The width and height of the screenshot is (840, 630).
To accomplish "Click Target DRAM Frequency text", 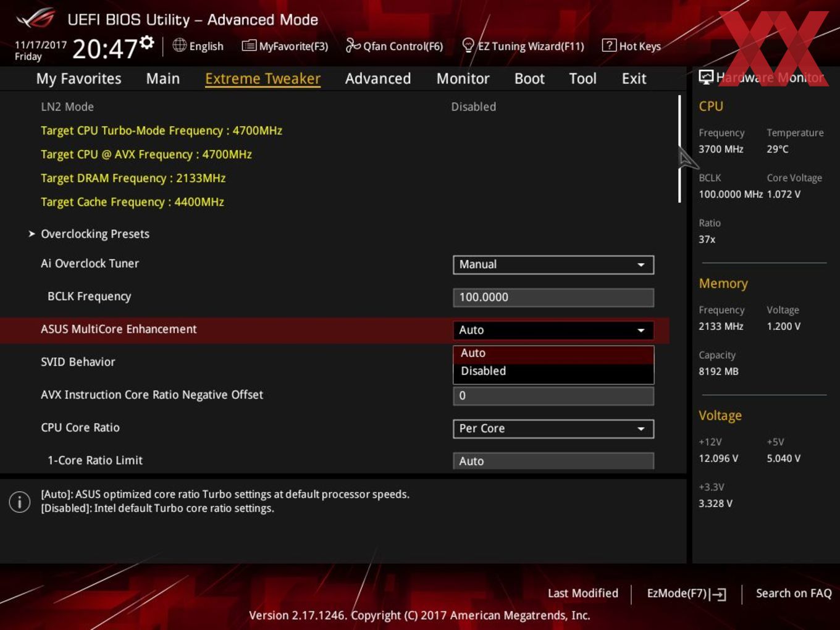I will (x=133, y=178).
